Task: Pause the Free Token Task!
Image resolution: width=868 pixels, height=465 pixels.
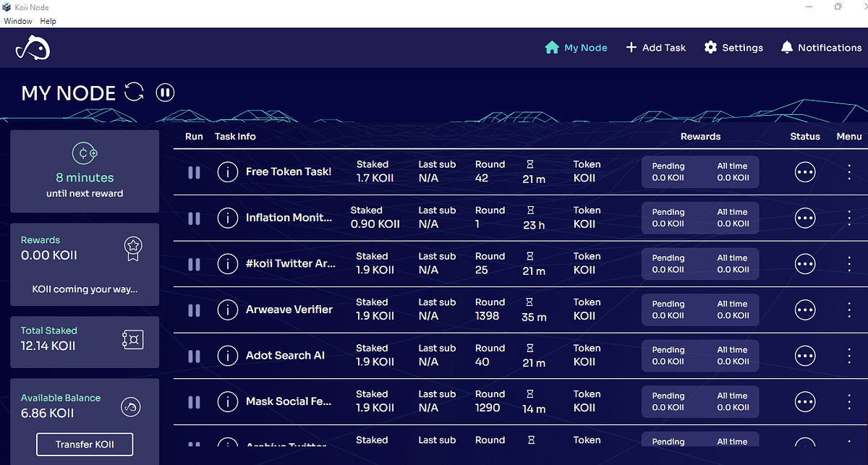Action: click(193, 172)
